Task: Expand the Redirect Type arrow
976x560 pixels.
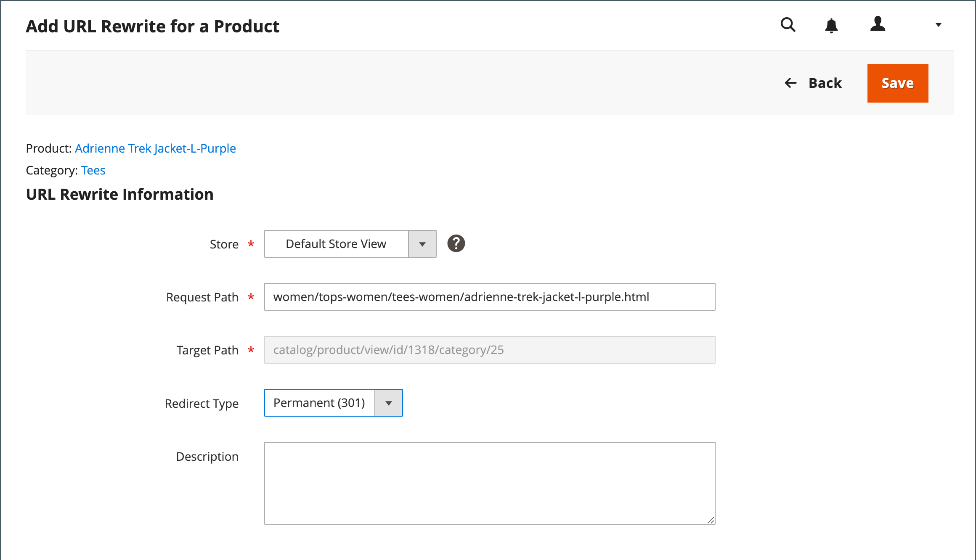Action: tap(389, 403)
